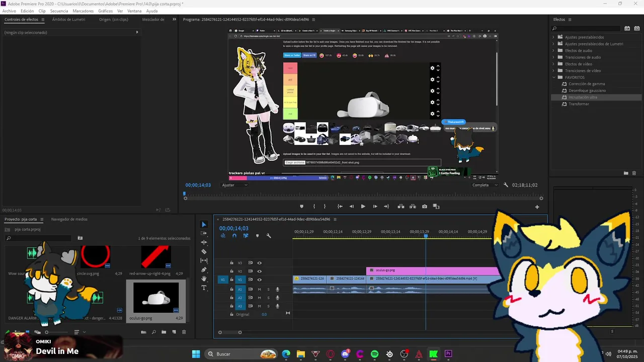Open Program monitor wrench settings
Image resolution: width=644 pixels, height=362 pixels.
pyautogui.click(x=506, y=185)
